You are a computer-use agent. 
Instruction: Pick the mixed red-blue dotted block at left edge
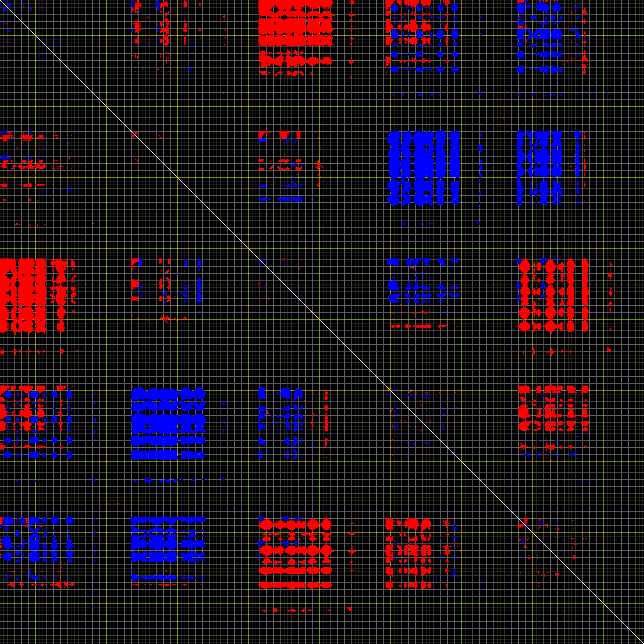tap(36, 422)
